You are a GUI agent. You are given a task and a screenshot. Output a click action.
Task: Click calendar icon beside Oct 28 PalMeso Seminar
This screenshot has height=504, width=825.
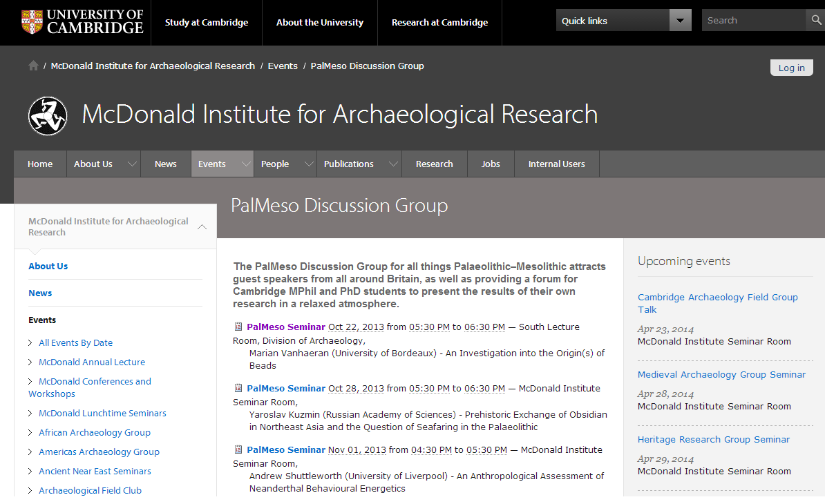point(238,389)
